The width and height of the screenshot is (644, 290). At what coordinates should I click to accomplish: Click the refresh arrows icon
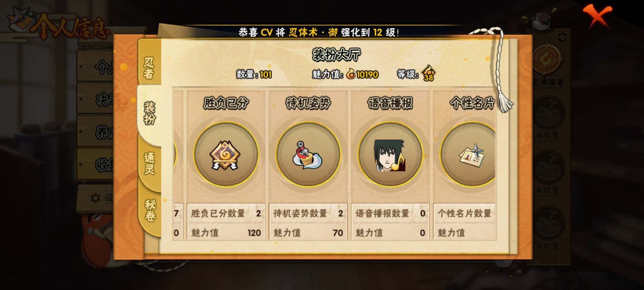pyautogui.click(x=562, y=37)
